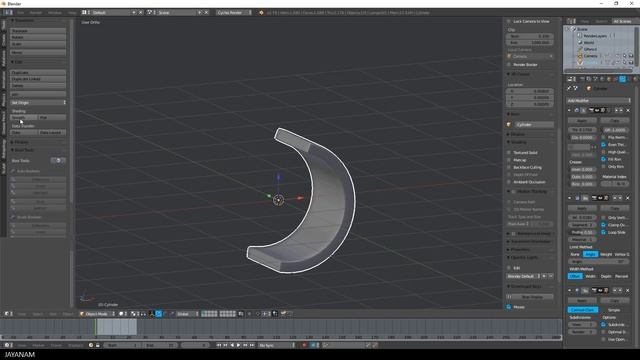
Task: Click the Duplicate button in Tools
Action: tap(38, 73)
